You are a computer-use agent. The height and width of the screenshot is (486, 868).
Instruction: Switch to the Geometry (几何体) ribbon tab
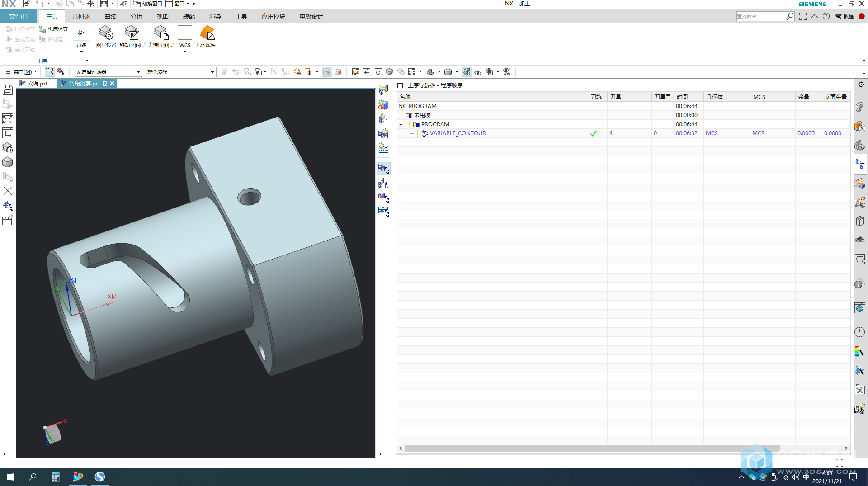pyautogui.click(x=81, y=16)
